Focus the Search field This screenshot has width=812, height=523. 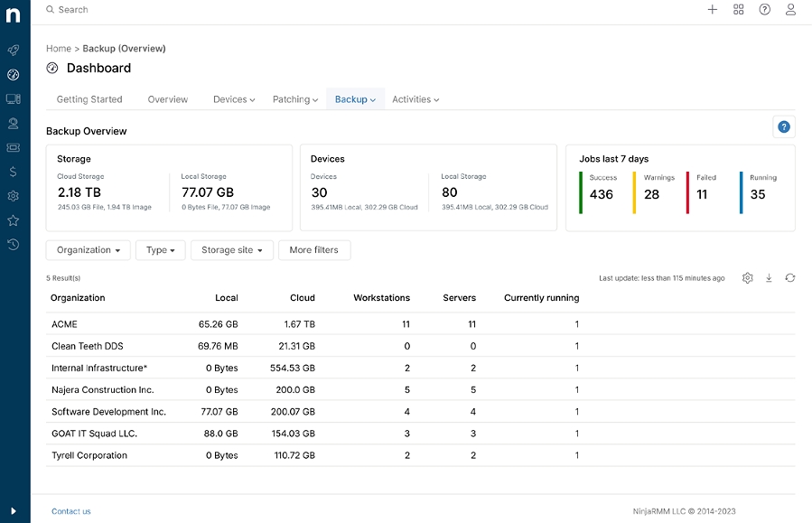tap(73, 9)
